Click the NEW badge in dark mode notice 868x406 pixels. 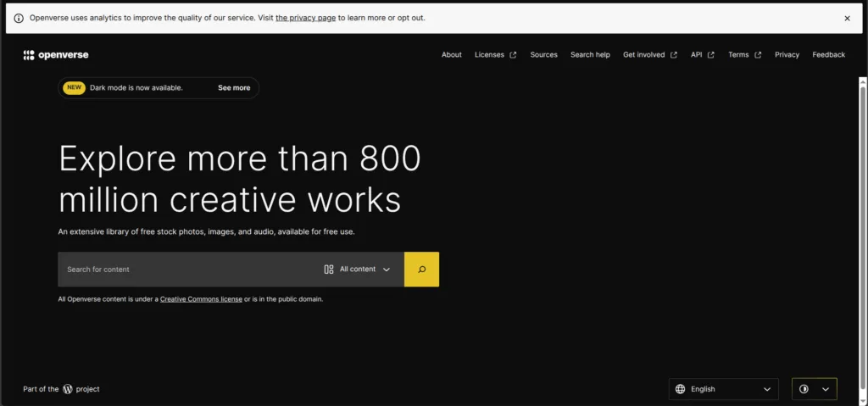pos(74,87)
